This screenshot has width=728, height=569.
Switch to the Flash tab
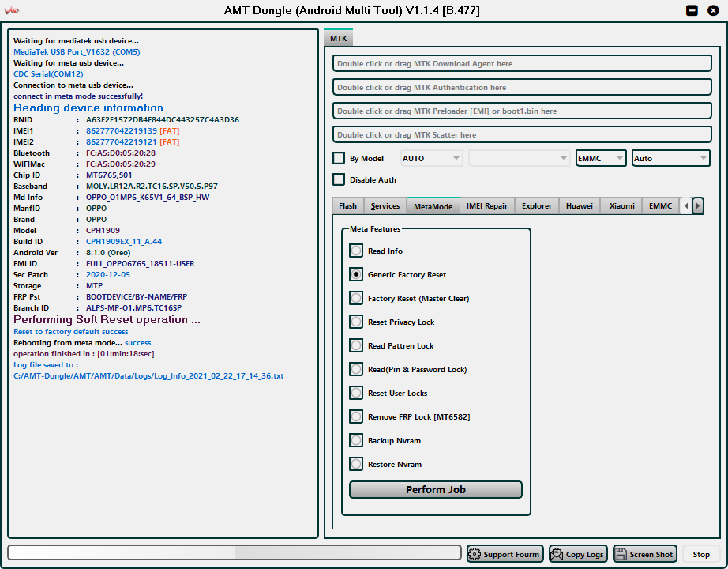tap(347, 206)
